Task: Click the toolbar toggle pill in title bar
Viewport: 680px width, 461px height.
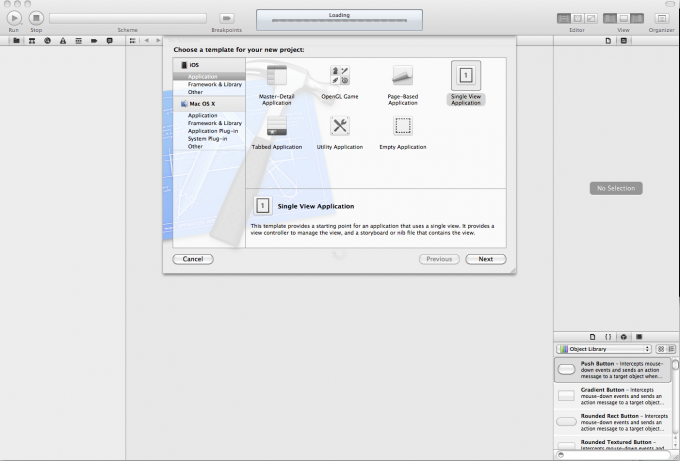Action: (x=670, y=3)
